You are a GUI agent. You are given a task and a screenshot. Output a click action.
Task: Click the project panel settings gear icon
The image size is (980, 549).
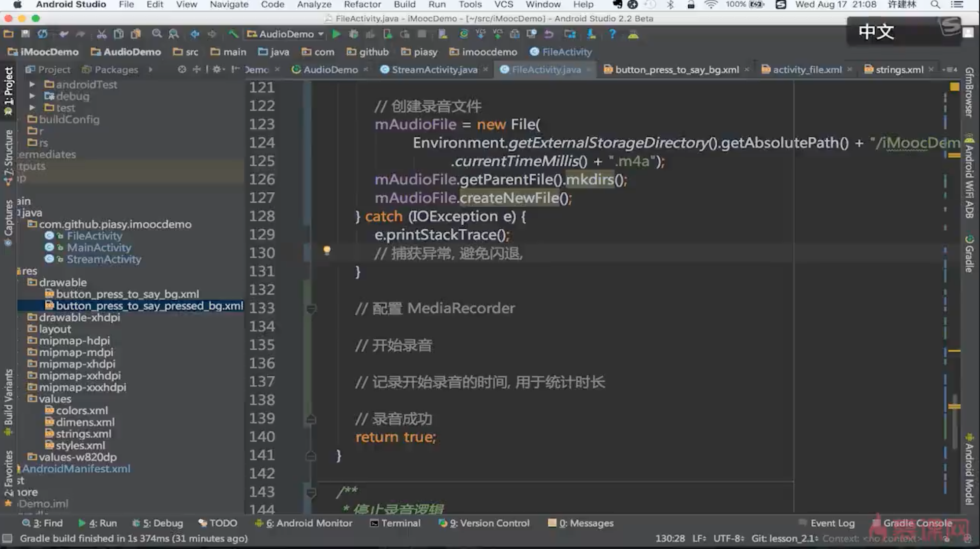click(217, 69)
